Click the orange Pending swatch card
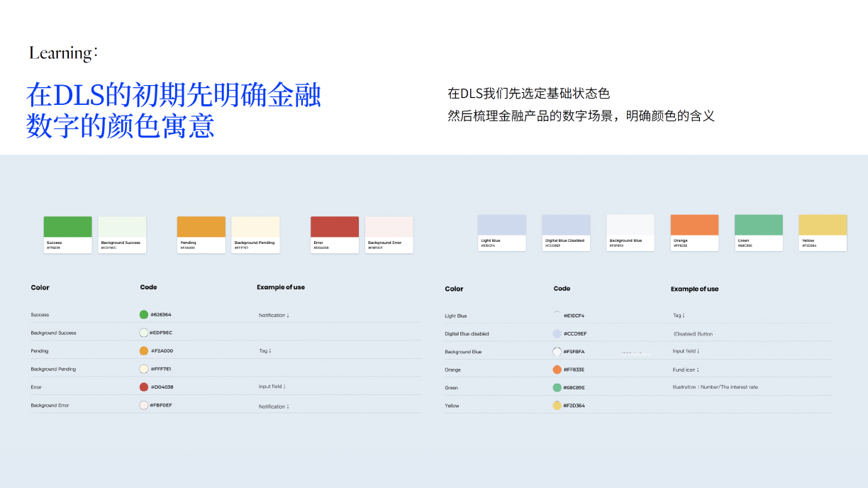This screenshot has width=868, height=488. click(x=201, y=234)
